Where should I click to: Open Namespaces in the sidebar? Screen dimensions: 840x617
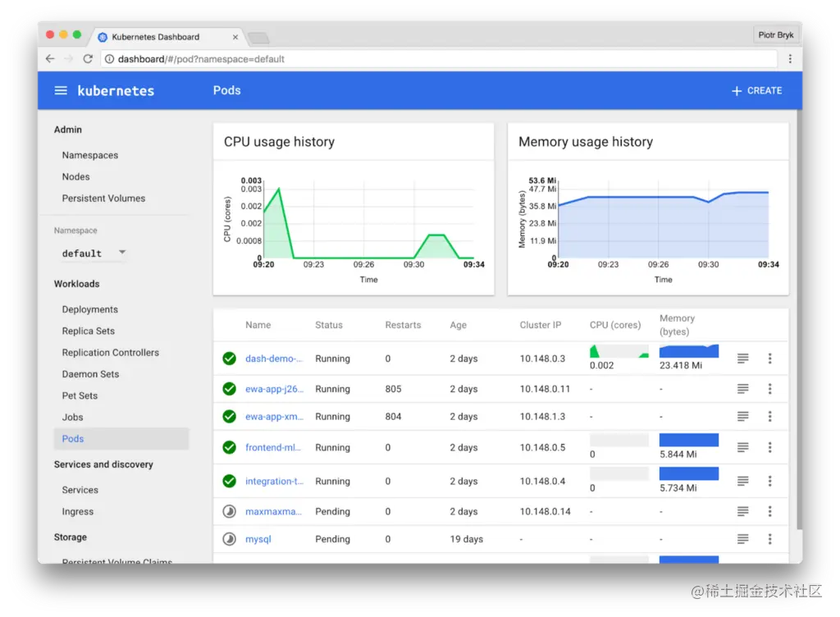(x=90, y=155)
